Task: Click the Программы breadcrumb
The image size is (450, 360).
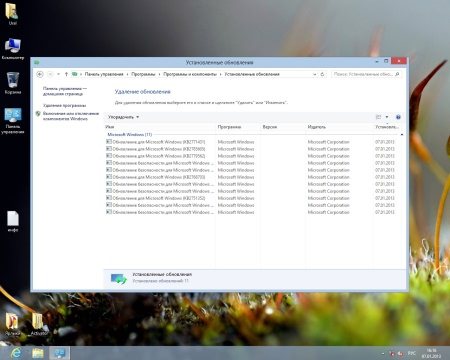Action: 143,74
